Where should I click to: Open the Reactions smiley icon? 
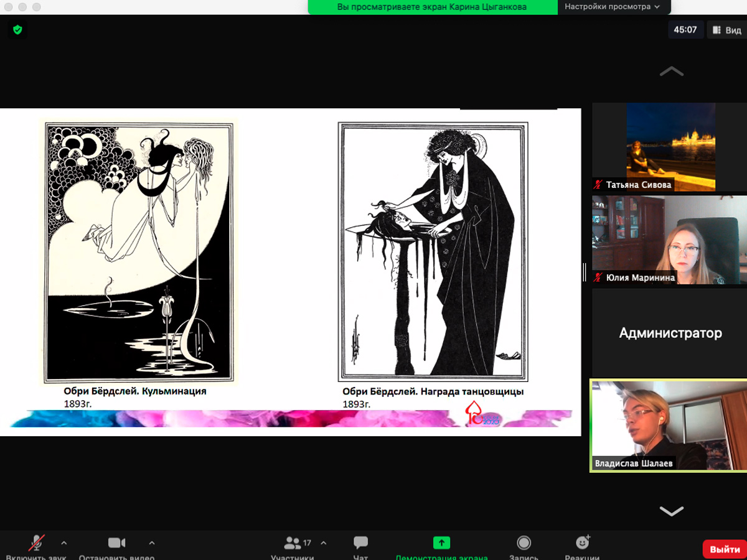583,542
